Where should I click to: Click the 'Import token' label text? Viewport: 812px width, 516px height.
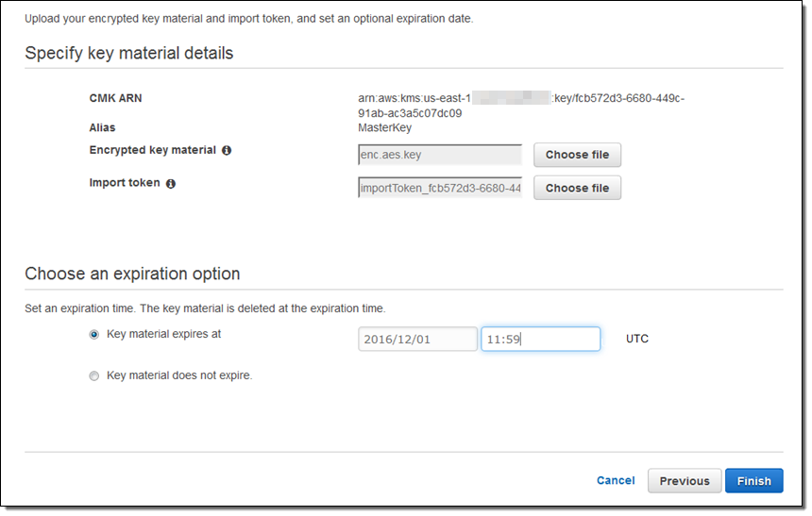(x=125, y=183)
